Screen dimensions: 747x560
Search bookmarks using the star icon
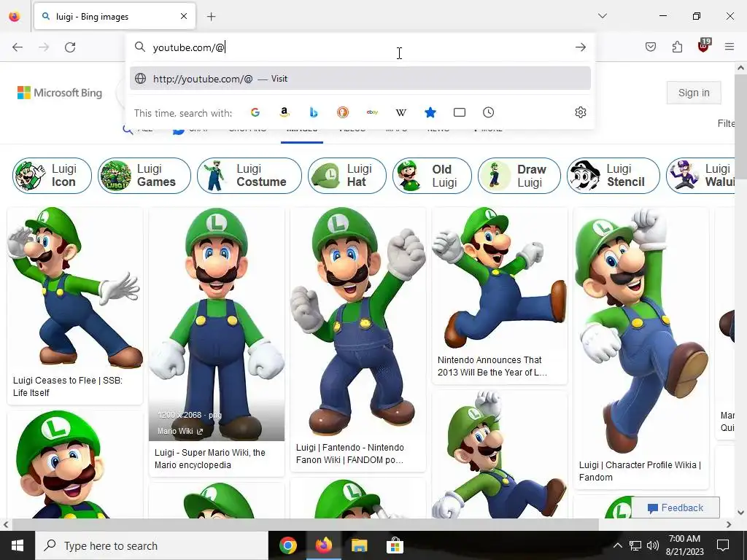click(x=430, y=112)
